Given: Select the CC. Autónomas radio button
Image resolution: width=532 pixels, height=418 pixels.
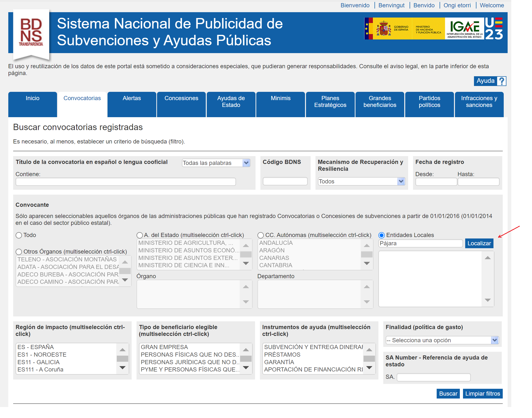Looking at the screenshot, I should pos(261,235).
